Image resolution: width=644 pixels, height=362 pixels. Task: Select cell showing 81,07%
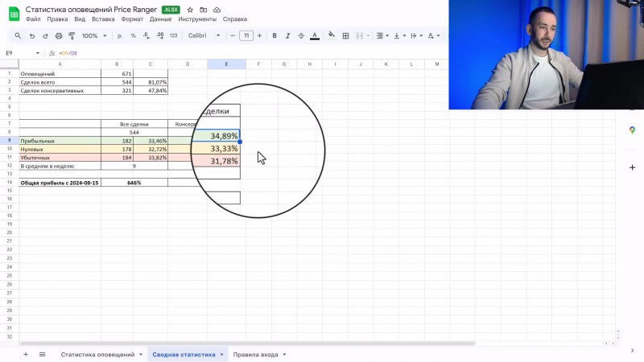point(151,82)
